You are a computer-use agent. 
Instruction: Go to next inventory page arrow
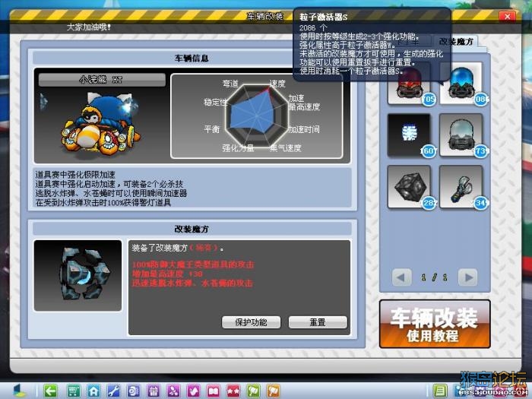[467, 277]
